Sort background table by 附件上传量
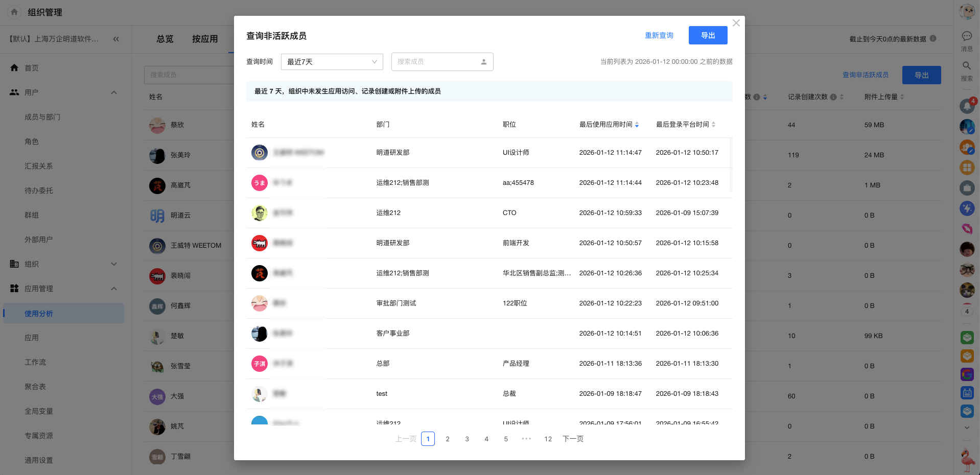 [902, 97]
